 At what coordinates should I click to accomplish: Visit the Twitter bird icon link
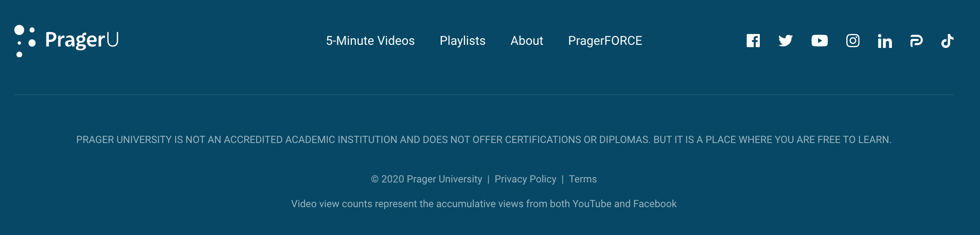click(785, 41)
